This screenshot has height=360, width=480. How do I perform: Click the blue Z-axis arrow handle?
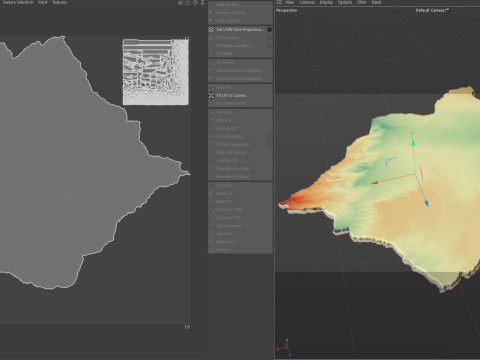pyautogui.click(x=426, y=203)
